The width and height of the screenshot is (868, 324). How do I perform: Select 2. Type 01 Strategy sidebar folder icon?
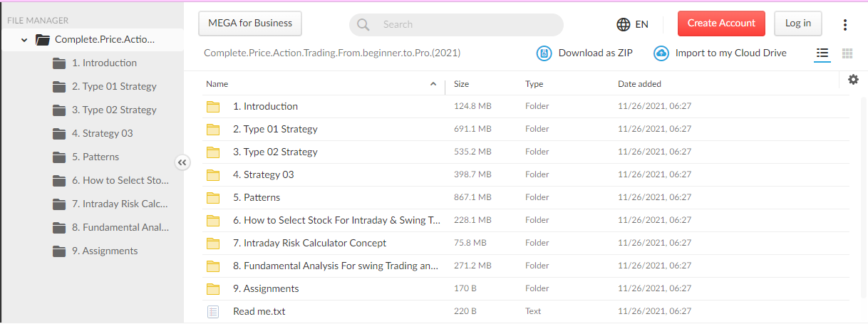point(59,87)
